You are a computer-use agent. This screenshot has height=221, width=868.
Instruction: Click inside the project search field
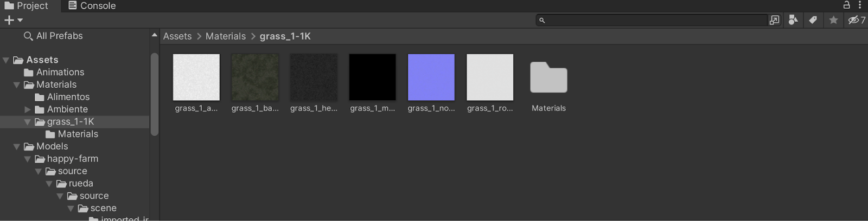[x=651, y=20]
